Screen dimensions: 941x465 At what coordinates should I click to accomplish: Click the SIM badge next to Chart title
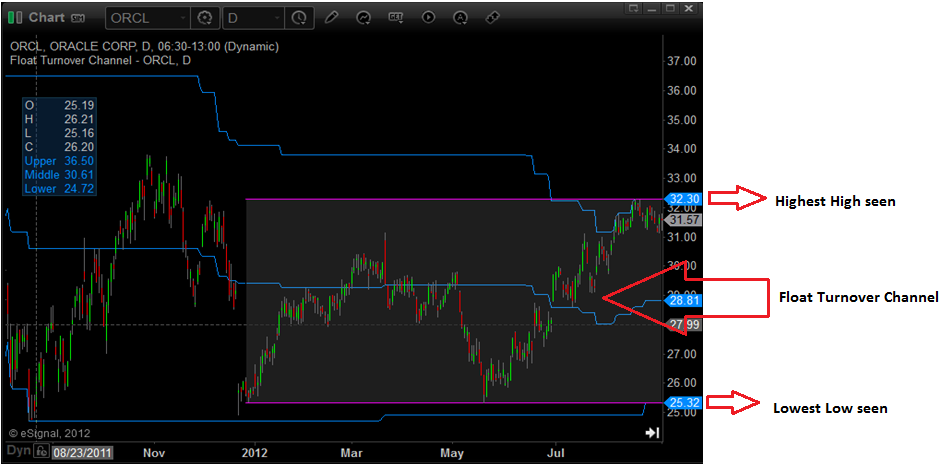click(77, 18)
